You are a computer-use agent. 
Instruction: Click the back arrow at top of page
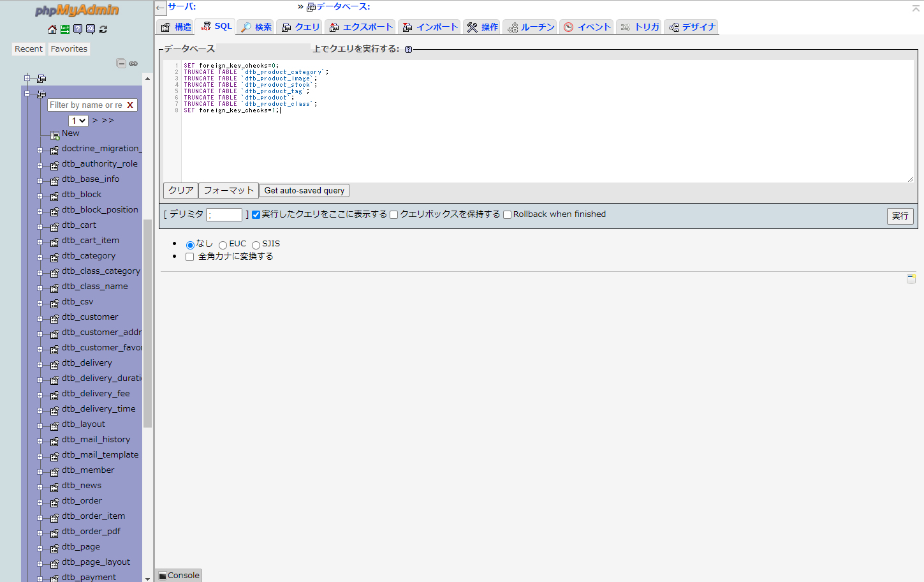click(x=161, y=8)
